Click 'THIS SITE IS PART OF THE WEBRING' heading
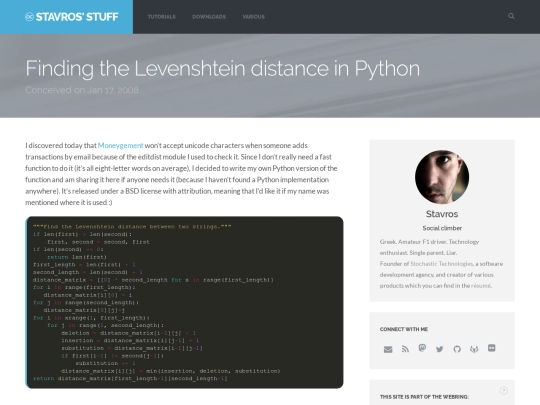The height and width of the screenshot is (405, 540). click(424, 397)
